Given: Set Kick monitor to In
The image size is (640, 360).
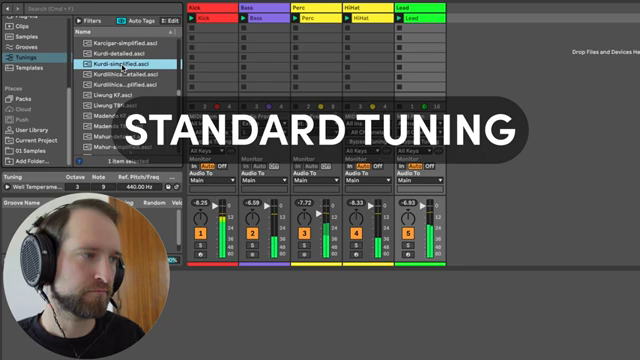Looking at the screenshot, I should (x=194, y=166).
